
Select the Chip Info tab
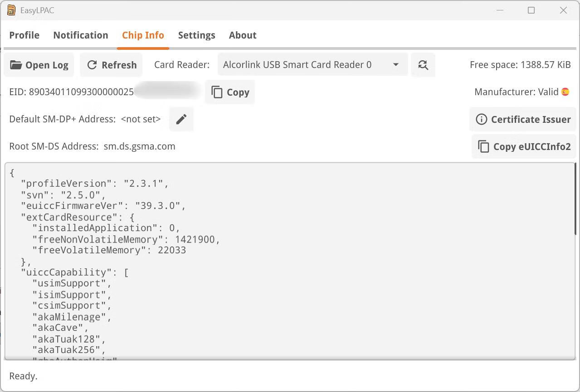[143, 35]
